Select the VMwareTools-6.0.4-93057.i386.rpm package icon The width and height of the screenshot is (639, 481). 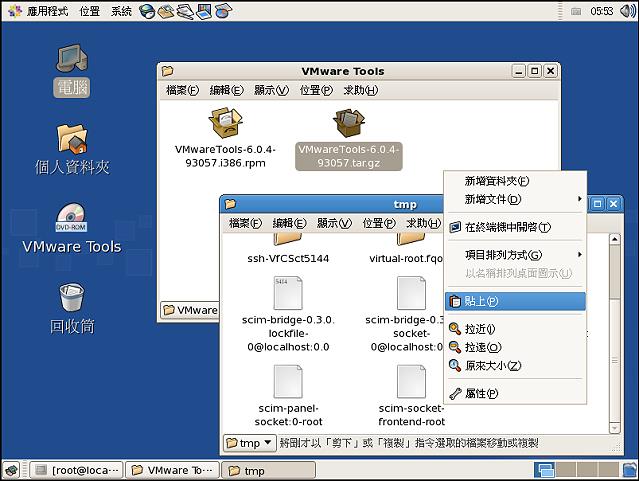click(x=225, y=122)
